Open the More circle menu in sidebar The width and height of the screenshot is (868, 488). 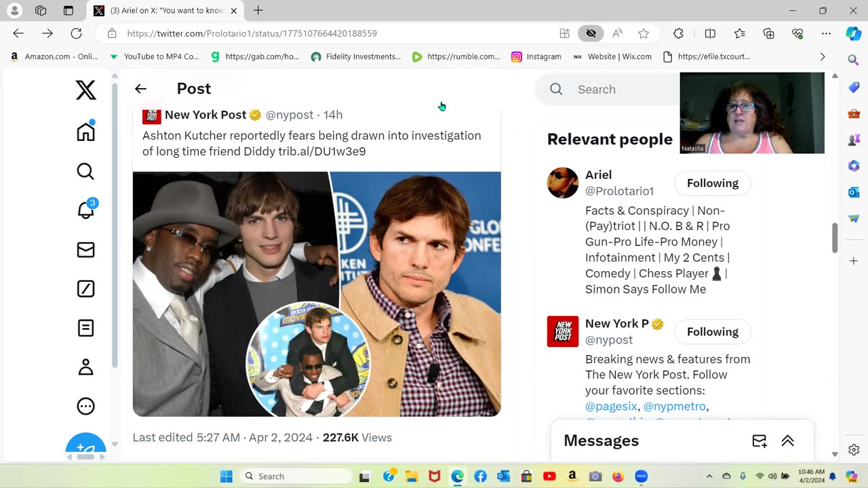(x=85, y=407)
